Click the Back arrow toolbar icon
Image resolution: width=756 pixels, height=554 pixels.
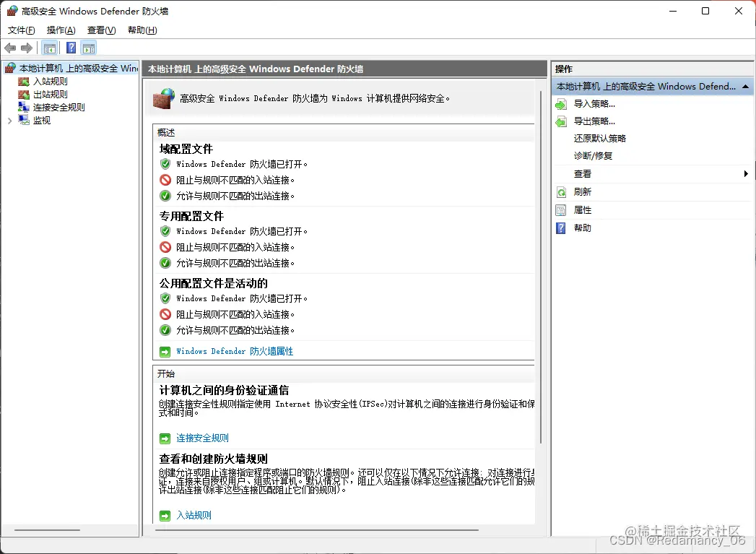coord(10,48)
